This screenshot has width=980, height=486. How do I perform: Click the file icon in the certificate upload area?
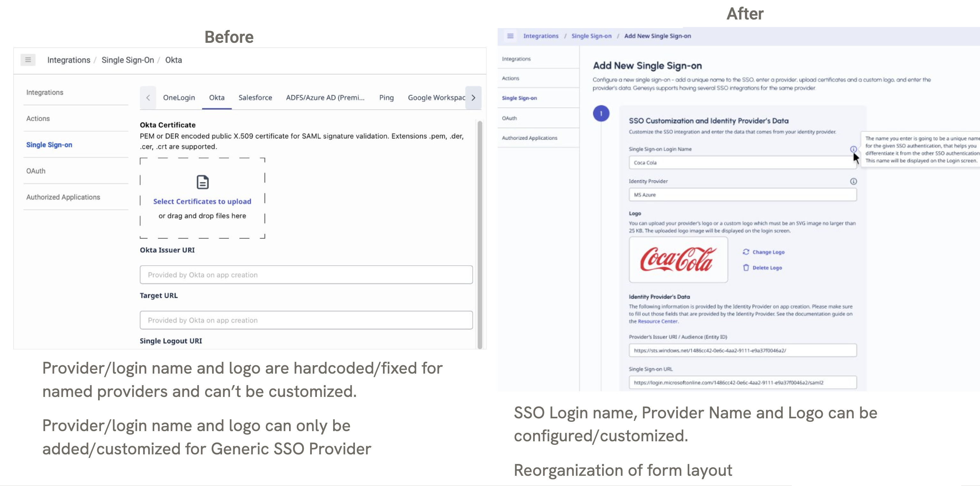203,182
